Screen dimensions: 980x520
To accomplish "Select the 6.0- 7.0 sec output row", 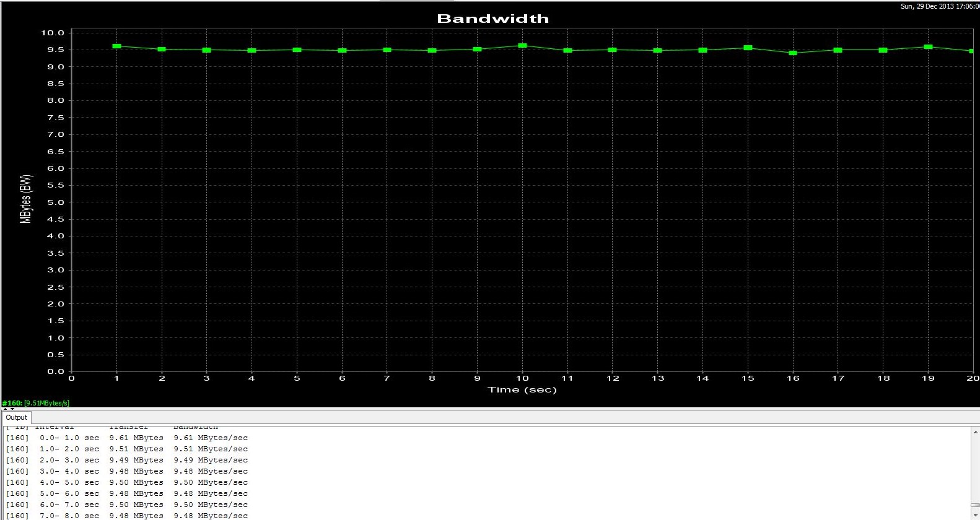I will pyautogui.click(x=126, y=505).
